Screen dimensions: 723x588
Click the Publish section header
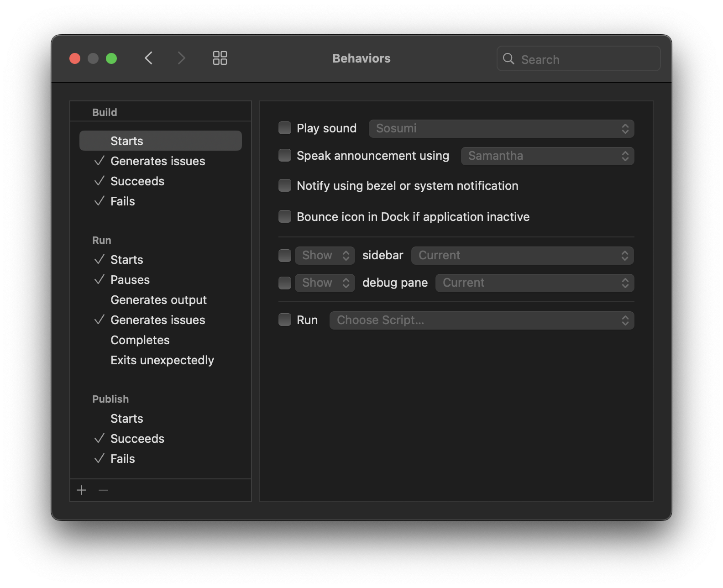coord(110,399)
